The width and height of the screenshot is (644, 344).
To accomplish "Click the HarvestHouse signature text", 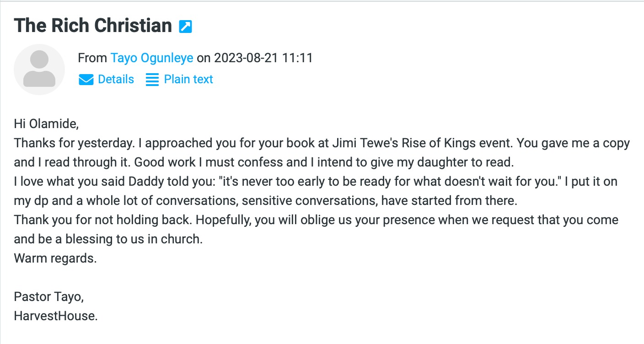I will 56,316.
